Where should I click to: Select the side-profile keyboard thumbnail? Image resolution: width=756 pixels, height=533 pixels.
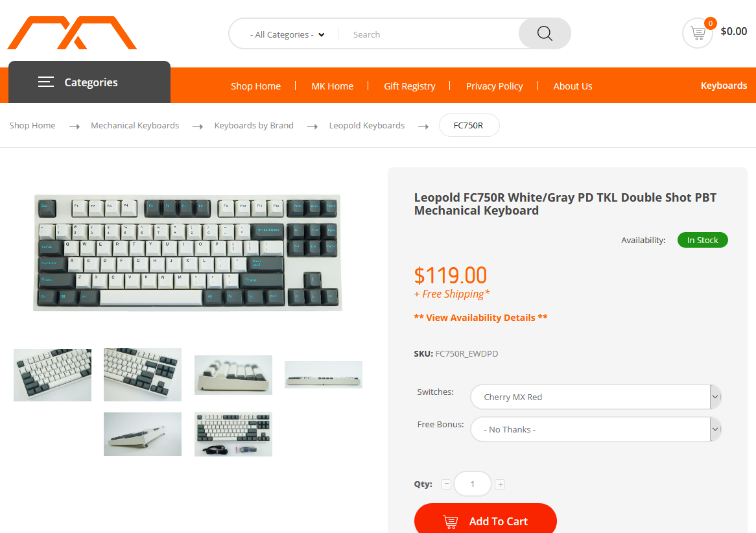[x=324, y=375]
